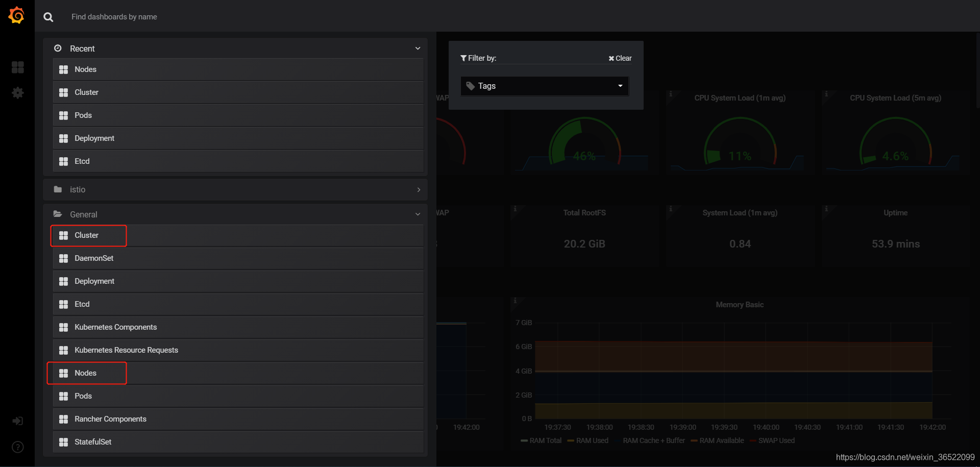
Task: Open Cluster dashboard in General folder
Action: pyautogui.click(x=238, y=235)
